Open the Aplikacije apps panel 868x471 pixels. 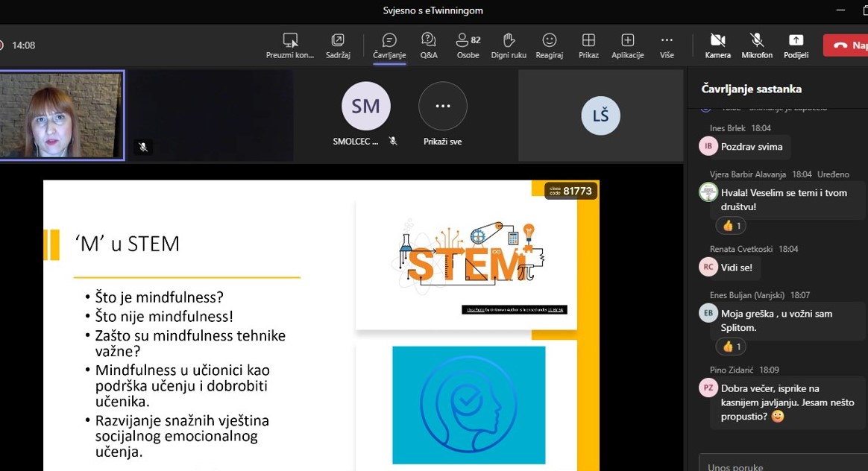click(x=627, y=45)
